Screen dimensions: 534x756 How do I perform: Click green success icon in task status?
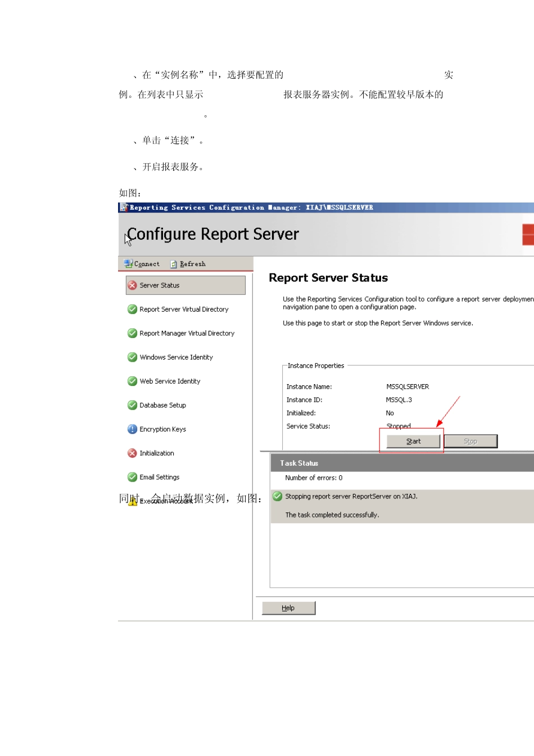point(277,496)
